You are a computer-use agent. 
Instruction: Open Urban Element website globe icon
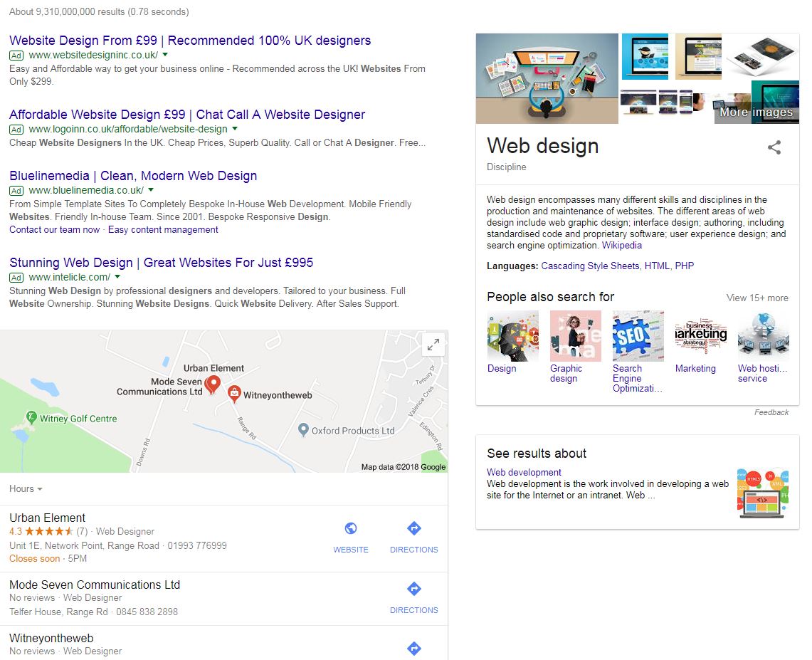tap(351, 528)
